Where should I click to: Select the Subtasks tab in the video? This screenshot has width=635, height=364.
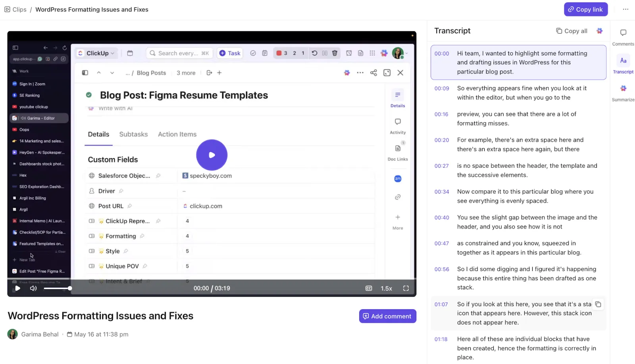pyautogui.click(x=133, y=134)
